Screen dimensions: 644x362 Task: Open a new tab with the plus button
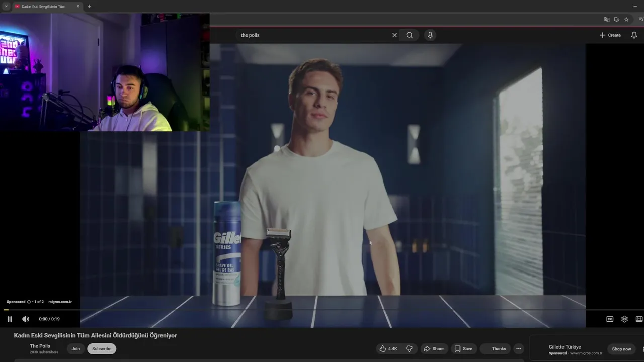(89, 6)
